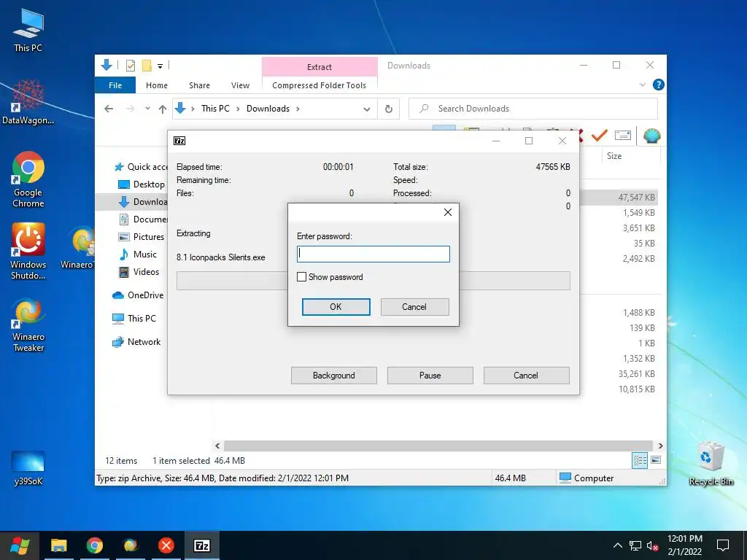Open Explorer help icon
The width and height of the screenshot is (747, 560).
click(659, 85)
